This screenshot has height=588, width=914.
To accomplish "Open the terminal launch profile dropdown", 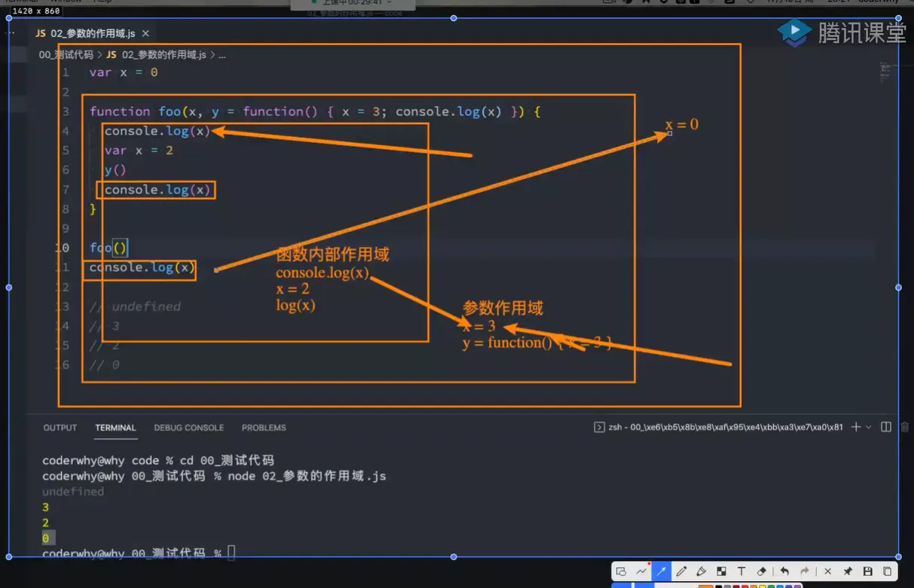I will point(868,427).
